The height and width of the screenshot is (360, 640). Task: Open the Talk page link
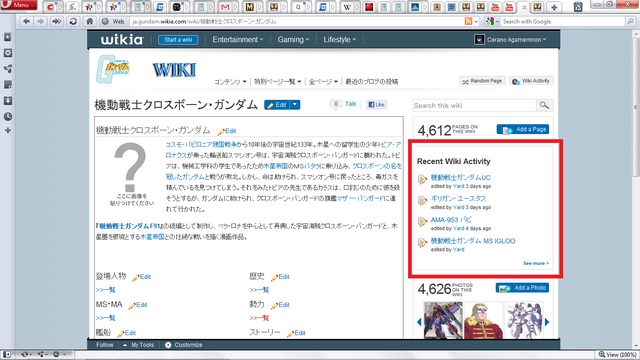(350, 104)
